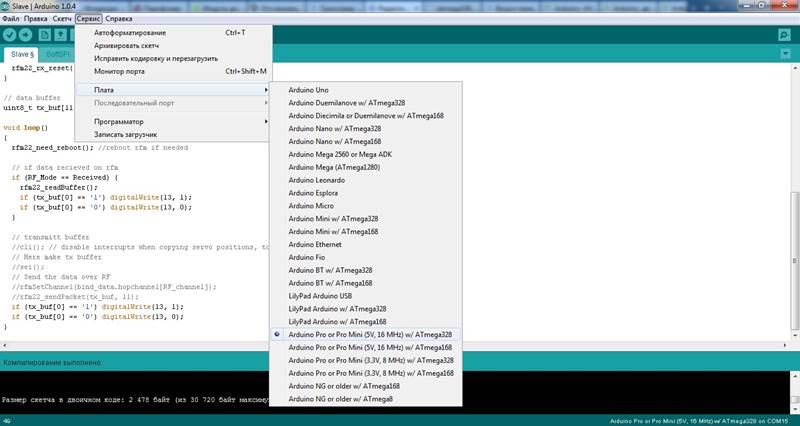Viewport: 800px width, 426px height.
Task: Select Arduino Mega 2560 or Mega ADK
Action: [366, 154]
